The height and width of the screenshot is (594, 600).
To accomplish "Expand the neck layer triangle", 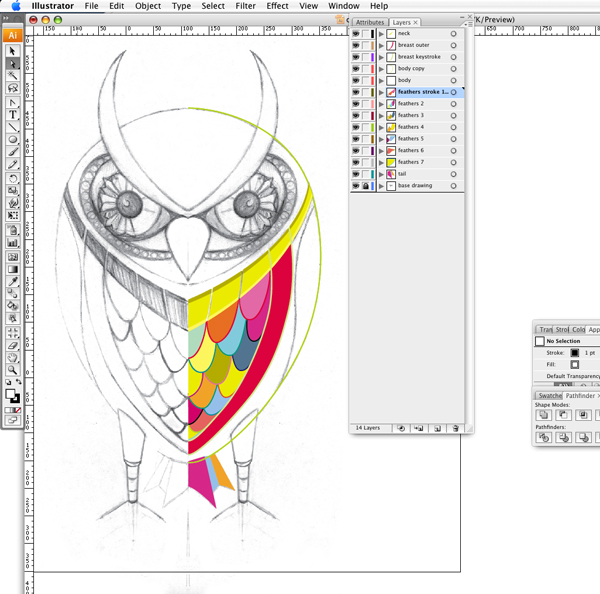I will [381, 34].
